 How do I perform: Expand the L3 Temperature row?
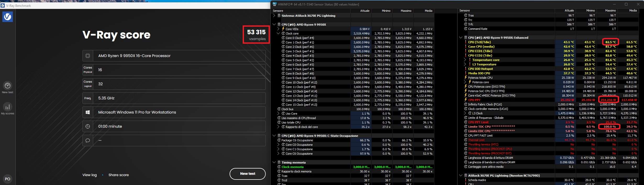tap(465, 64)
